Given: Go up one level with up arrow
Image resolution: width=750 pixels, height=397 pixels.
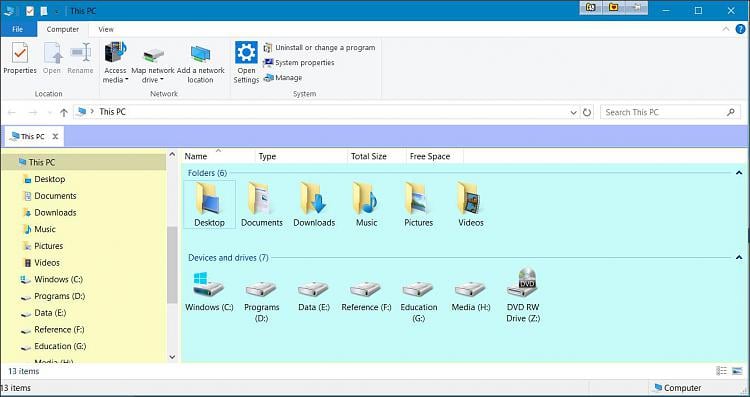Looking at the screenshot, I should [64, 112].
